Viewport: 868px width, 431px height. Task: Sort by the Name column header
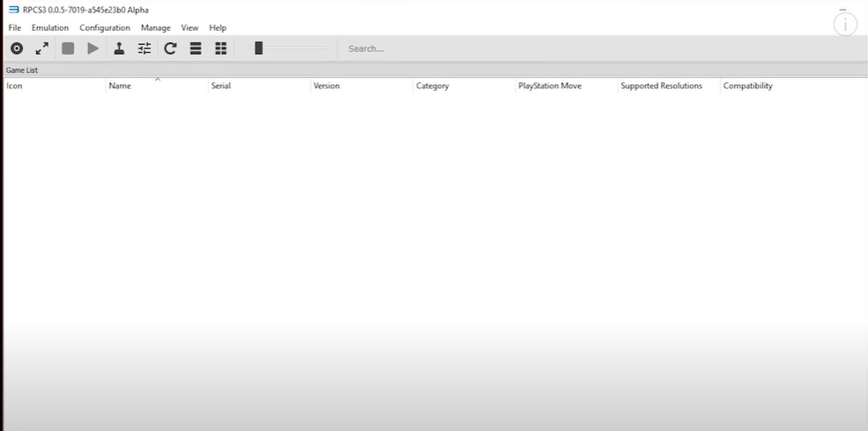[x=157, y=85]
